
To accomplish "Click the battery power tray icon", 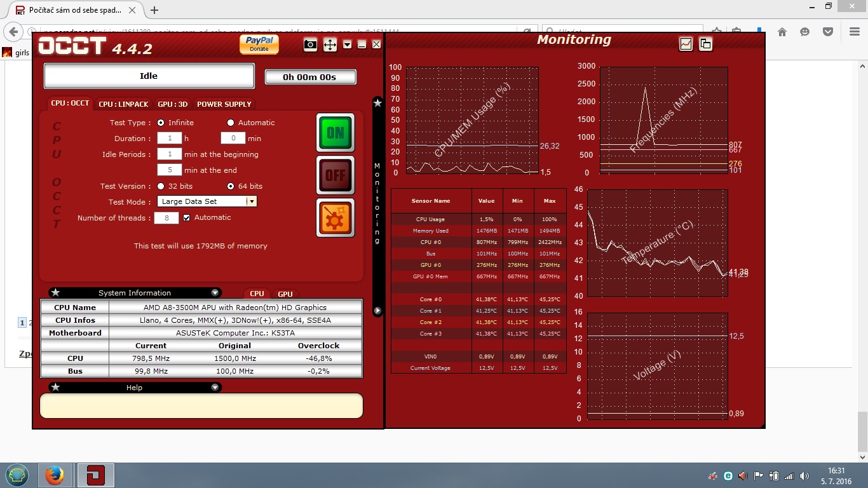I will 774,476.
